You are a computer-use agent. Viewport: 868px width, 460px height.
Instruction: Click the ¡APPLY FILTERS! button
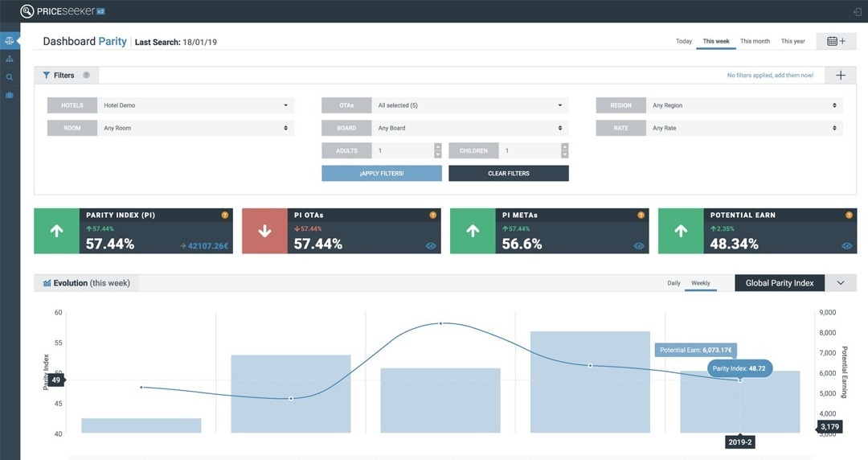[382, 174]
